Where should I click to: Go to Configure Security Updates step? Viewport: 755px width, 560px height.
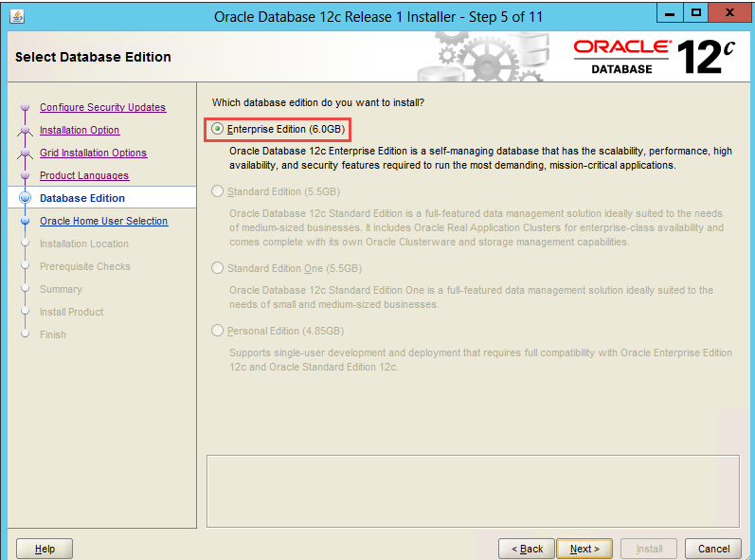pyautogui.click(x=102, y=107)
